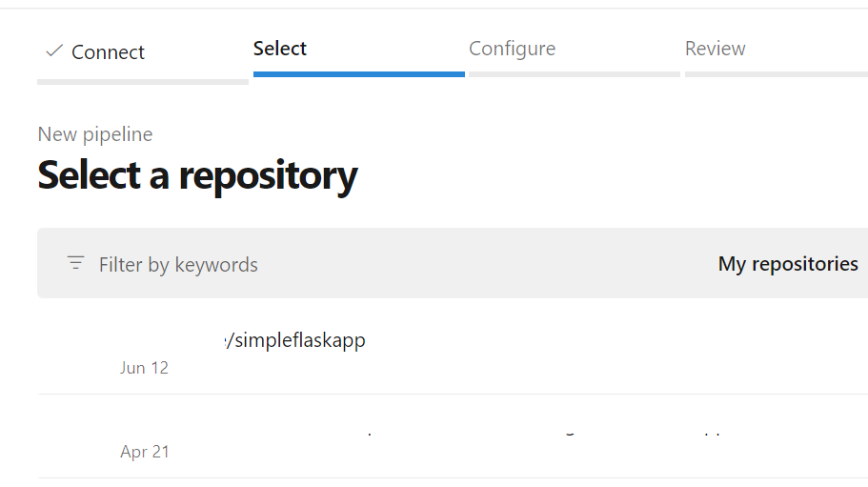Click the Apr 21 date label
868x487 pixels.
pos(145,452)
